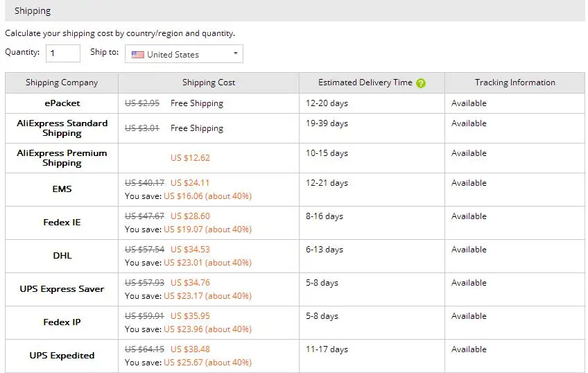Screen dimensions: 588x373
Task: Click the Quantity input field
Action: (63, 53)
